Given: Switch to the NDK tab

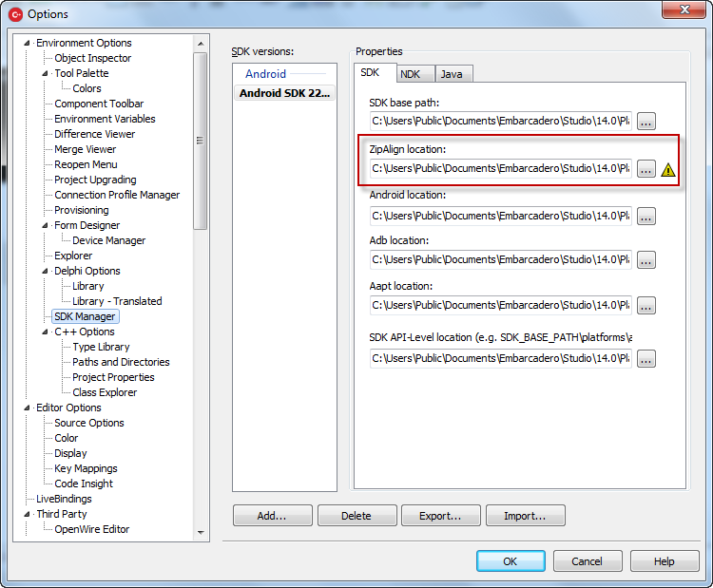Looking at the screenshot, I should click(415, 74).
